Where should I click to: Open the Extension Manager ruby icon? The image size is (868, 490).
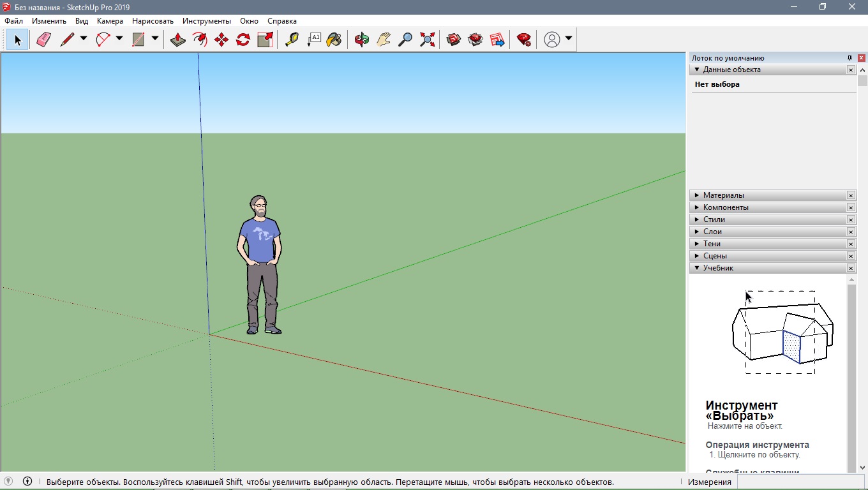coord(524,40)
